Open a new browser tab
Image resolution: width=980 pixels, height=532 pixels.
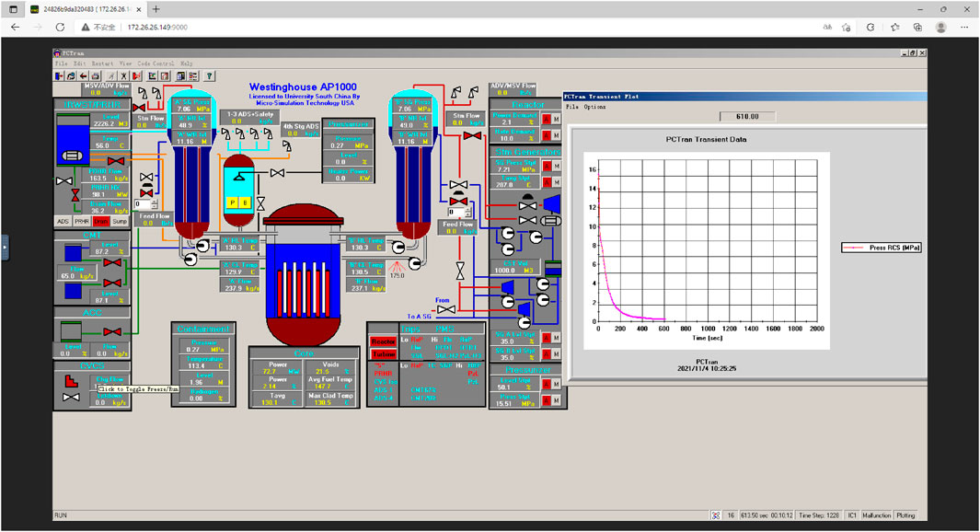click(156, 9)
